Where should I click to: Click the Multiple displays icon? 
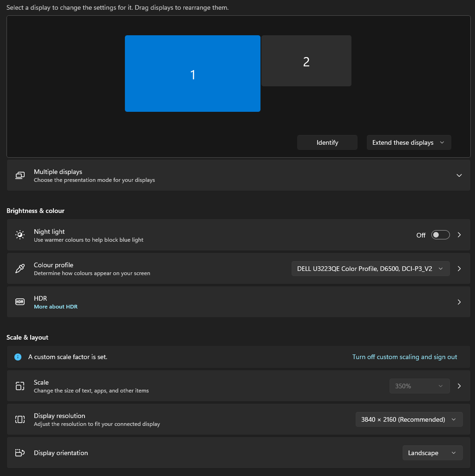(x=20, y=175)
